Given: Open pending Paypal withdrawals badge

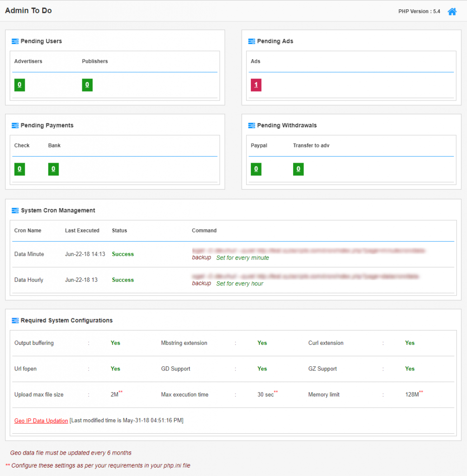Looking at the screenshot, I should pyautogui.click(x=256, y=169).
